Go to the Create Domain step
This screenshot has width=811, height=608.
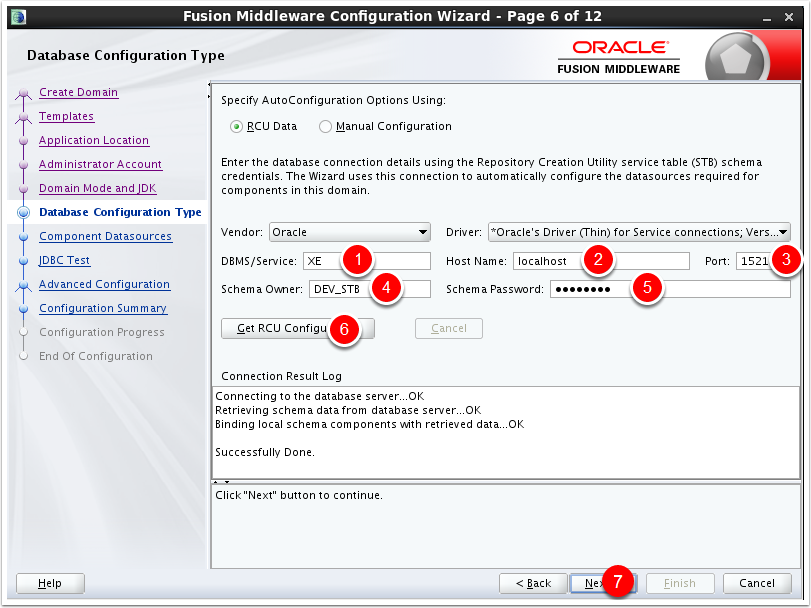(x=78, y=93)
